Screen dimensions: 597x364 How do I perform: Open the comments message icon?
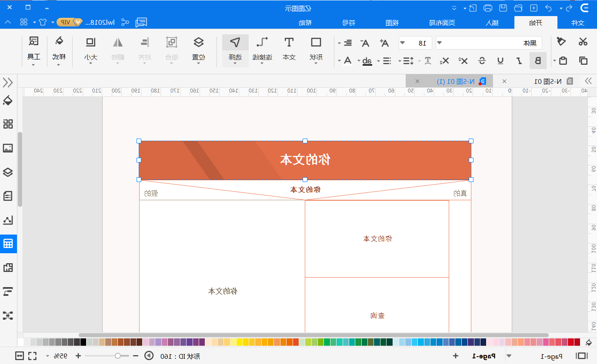(141, 22)
